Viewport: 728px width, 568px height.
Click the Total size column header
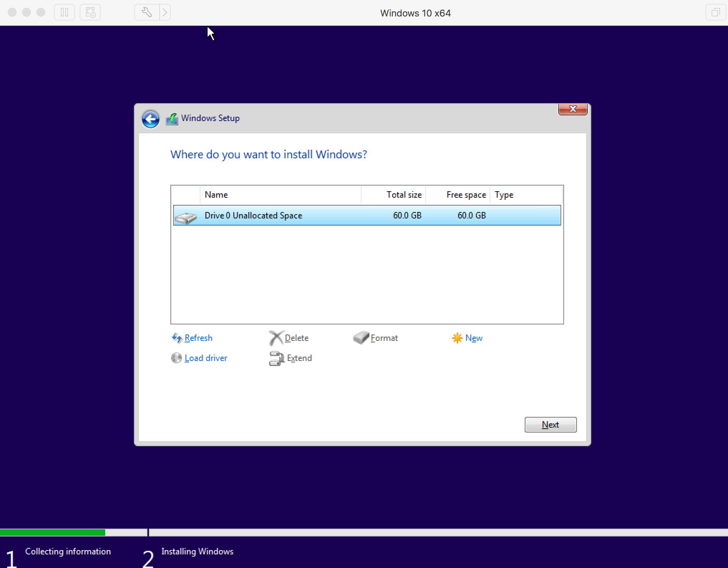tap(393, 195)
